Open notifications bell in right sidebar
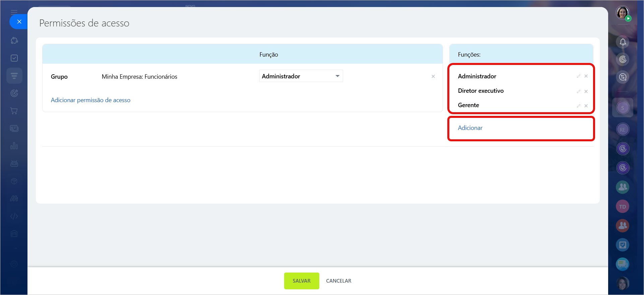The width and height of the screenshot is (644, 295). tap(623, 42)
